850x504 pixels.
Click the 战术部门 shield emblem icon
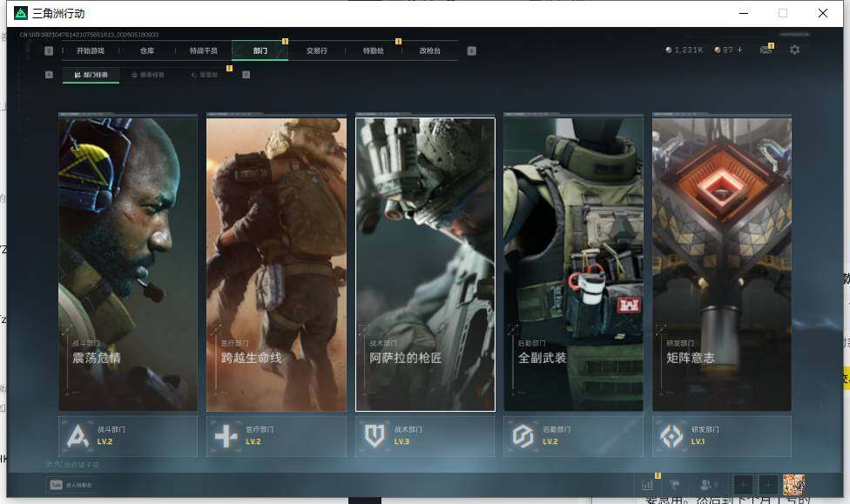pyautogui.click(x=374, y=436)
